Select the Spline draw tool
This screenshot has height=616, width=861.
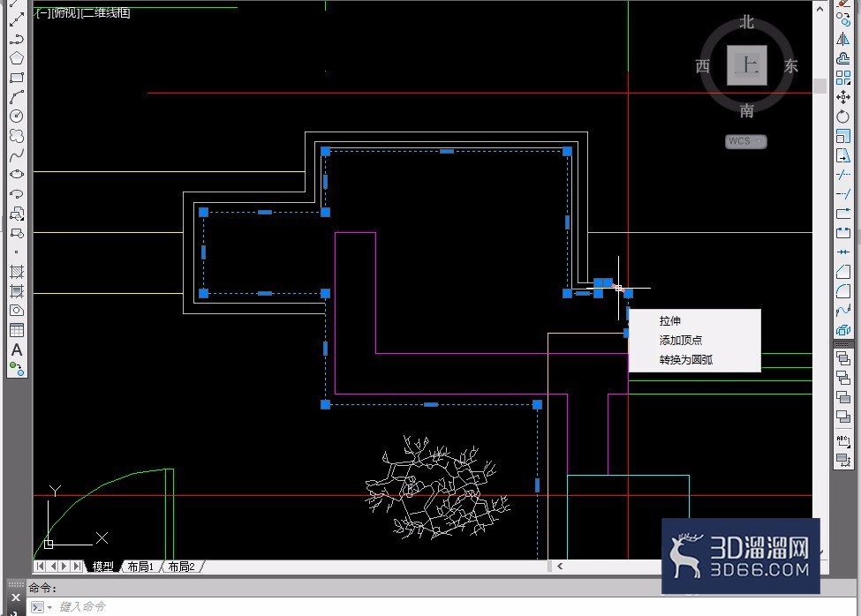click(x=17, y=155)
